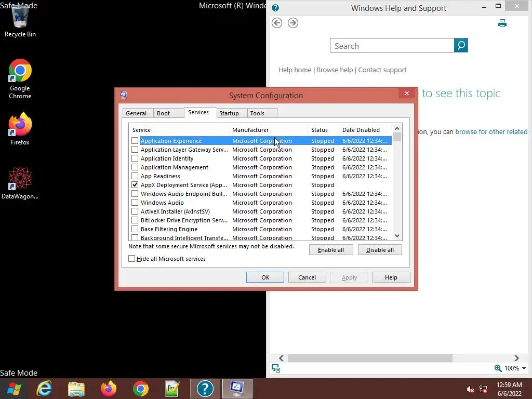
Task: Click the search magnifier button in Help
Action: pyautogui.click(x=461, y=46)
